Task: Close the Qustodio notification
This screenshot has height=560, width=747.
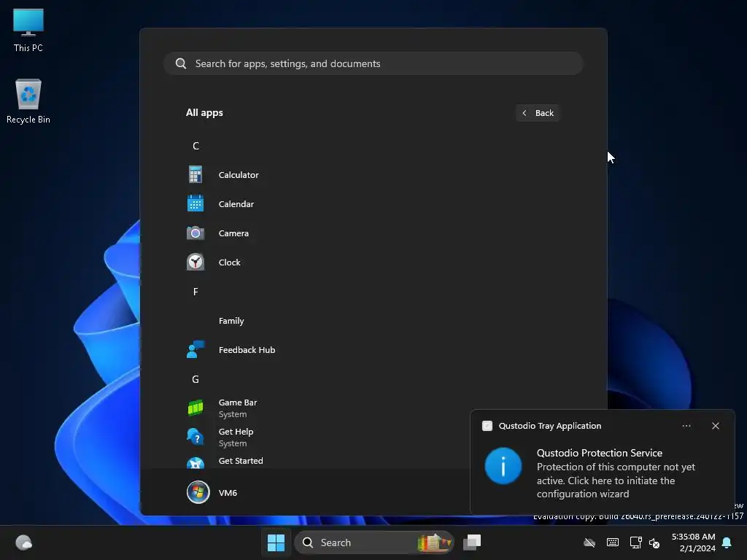Action: tap(716, 426)
